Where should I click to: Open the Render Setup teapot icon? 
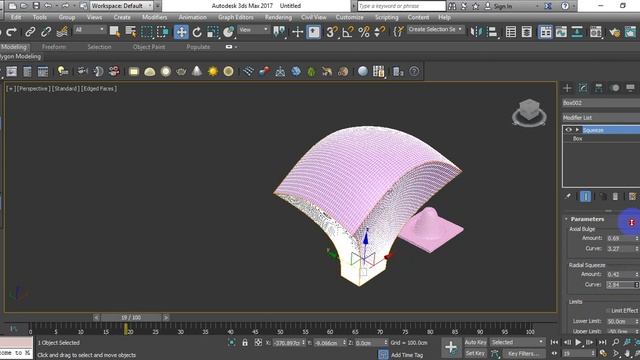pyautogui.click(x=614, y=32)
